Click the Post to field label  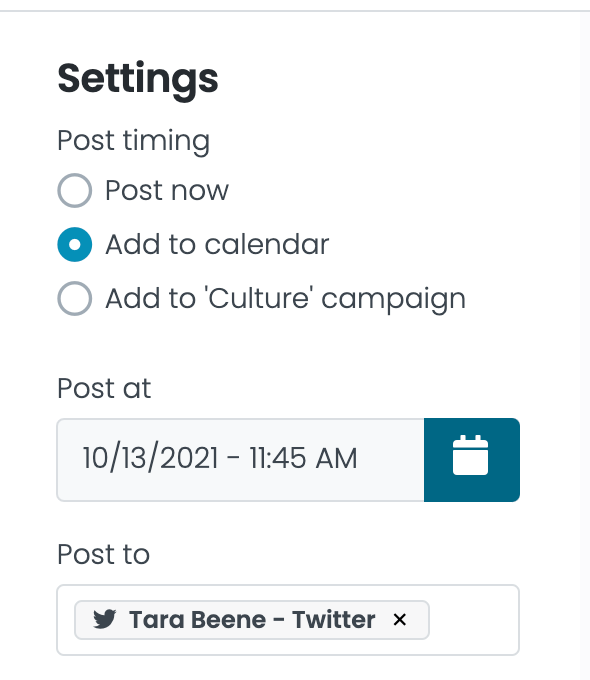(x=104, y=554)
